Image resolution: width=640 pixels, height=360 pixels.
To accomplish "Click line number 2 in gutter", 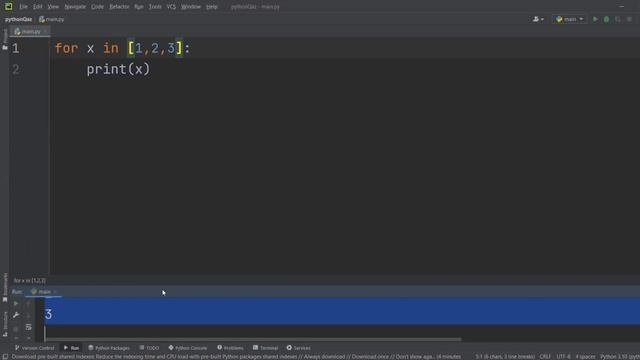I will (16, 69).
